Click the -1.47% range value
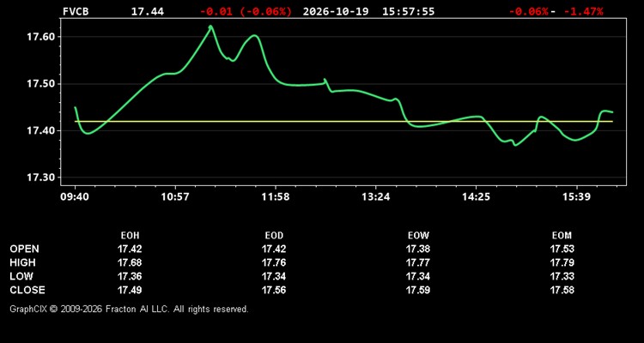Viewport: 644px width, 343px height. tap(583, 11)
